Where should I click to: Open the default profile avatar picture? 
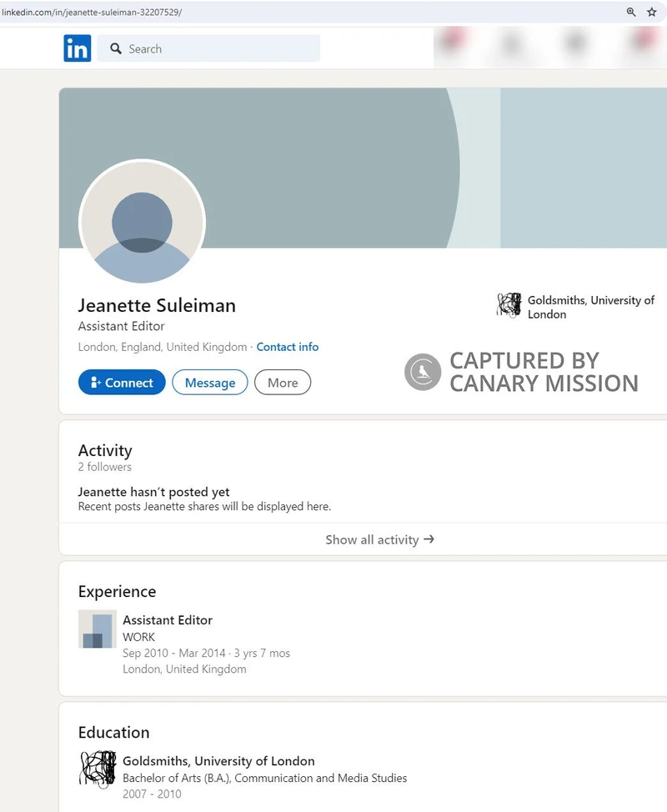click(x=142, y=222)
